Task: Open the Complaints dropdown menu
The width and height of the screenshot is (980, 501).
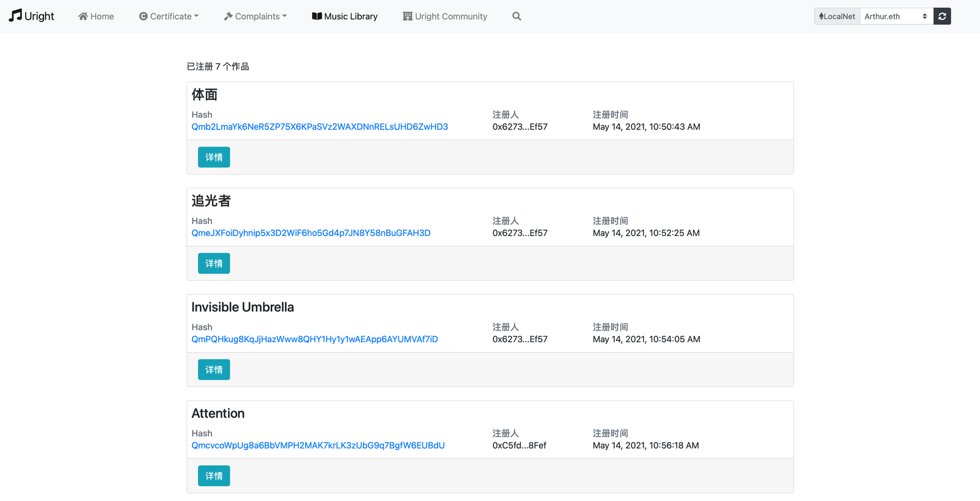Action: [255, 17]
